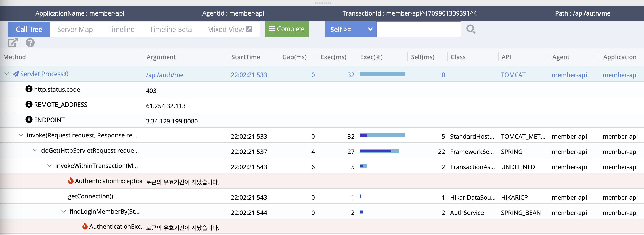Viewport: 644px width, 235px height.
Task: Click the external link icon on Mixed View
Action: tap(249, 29)
